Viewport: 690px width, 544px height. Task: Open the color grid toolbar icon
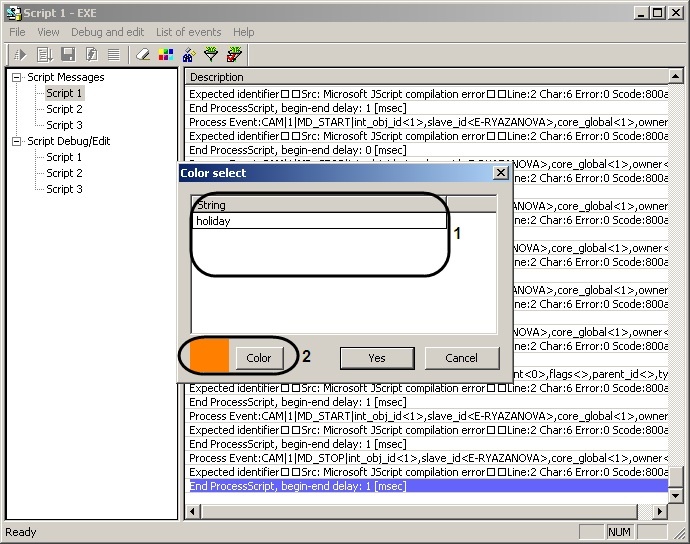[x=165, y=54]
